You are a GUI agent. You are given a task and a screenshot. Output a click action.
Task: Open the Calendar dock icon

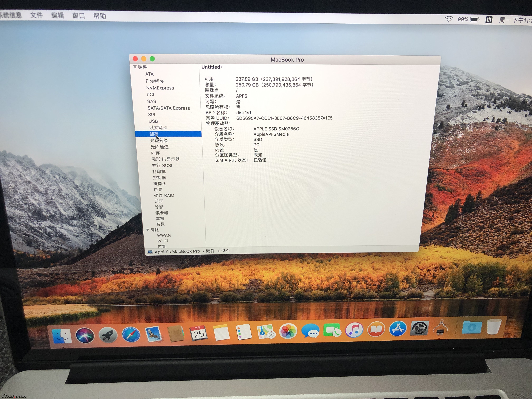(x=199, y=333)
